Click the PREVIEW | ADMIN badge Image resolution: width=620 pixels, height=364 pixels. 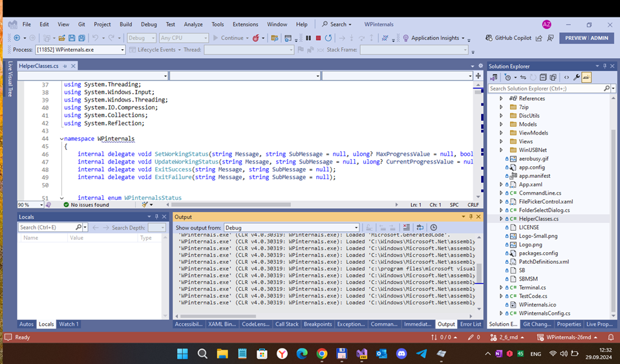586,38
